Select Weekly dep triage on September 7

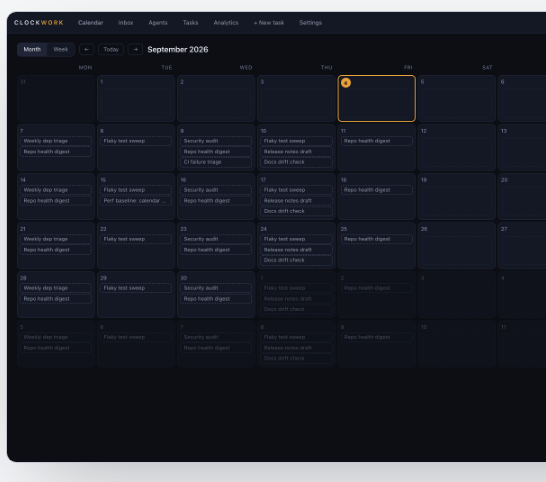pos(56,141)
